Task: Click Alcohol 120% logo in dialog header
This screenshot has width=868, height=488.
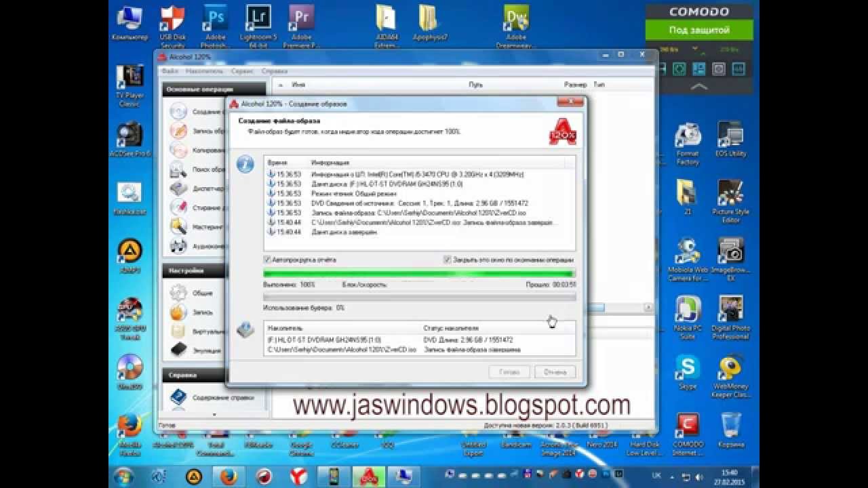Action: (562, 132)
